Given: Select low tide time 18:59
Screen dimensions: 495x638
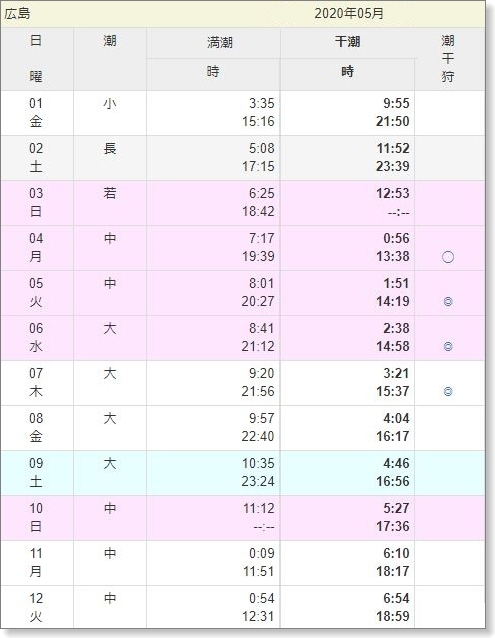Looking at the screenshot, I should (x=393, y=616).
